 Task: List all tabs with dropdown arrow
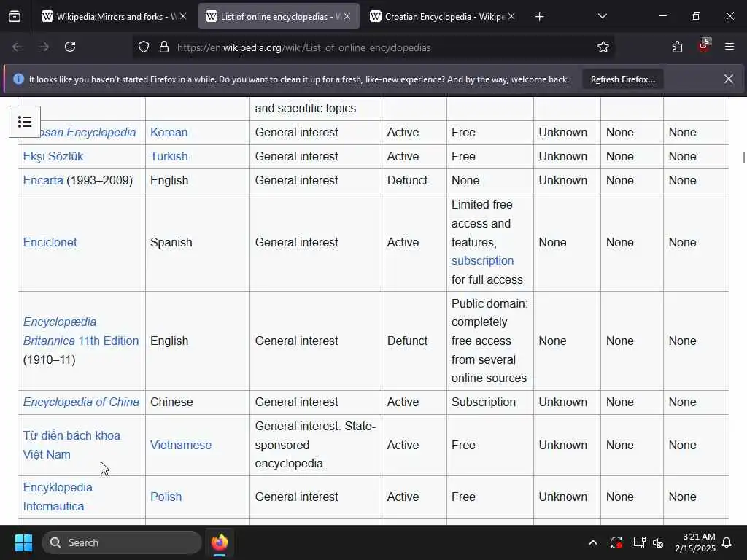point(602,17)
